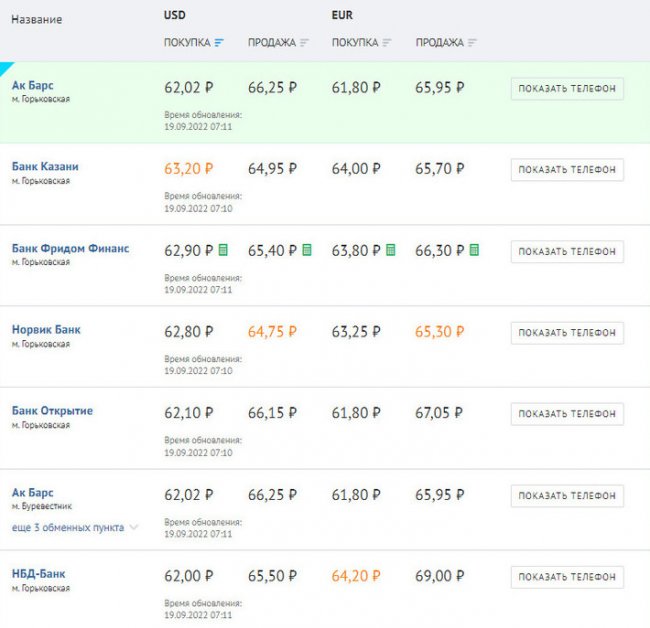Open Норвик Банк page
Image resolution: width=650 pixels, height=628 pixels.
(x=46, y=330)
